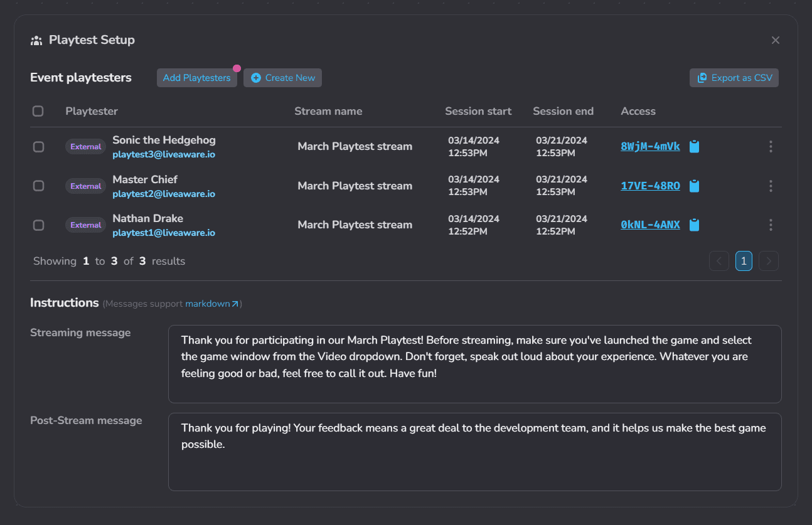812x525 pixels.
Task: Open Master Chief row options menu
Action: tap(771, 186)
